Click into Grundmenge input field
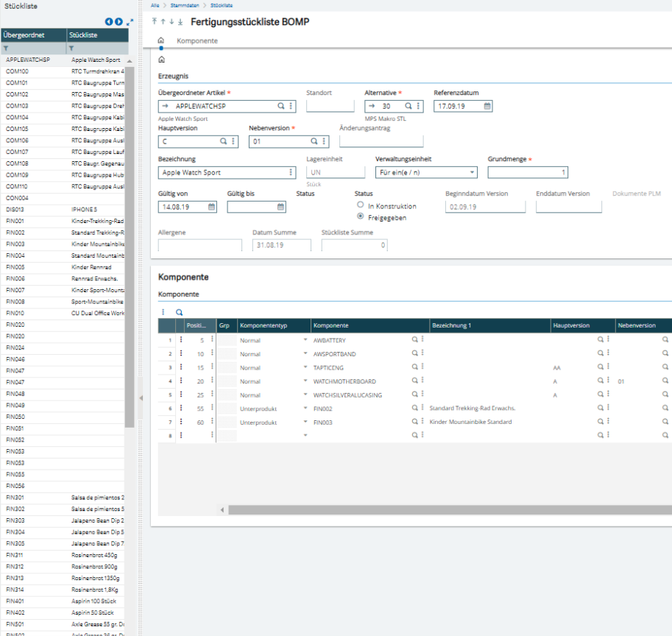 528,172
